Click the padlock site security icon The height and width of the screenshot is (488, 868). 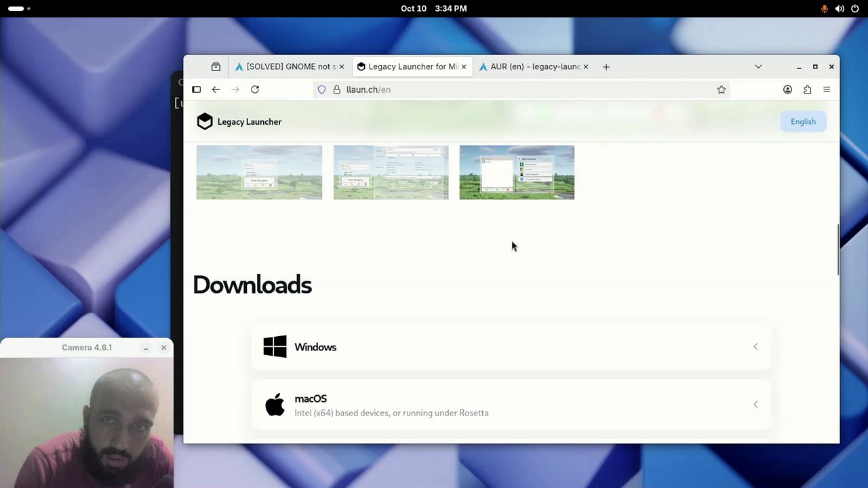(336, 89)
